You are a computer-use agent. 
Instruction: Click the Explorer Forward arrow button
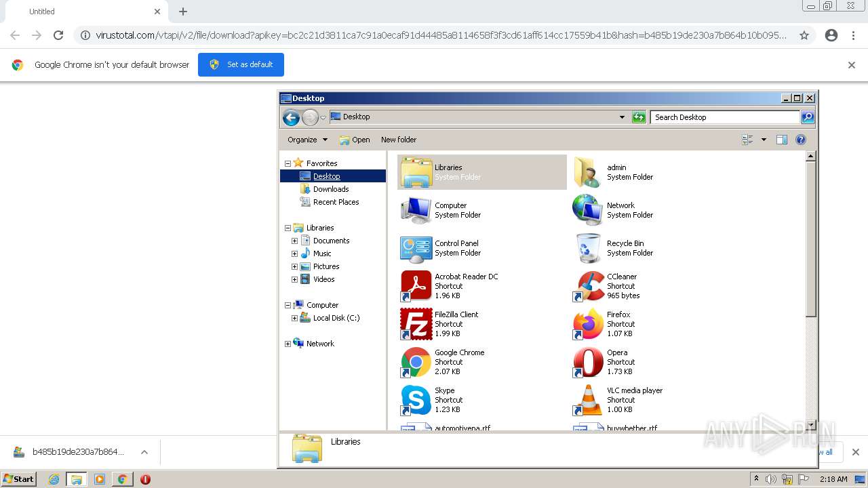click(x=310, y=117)
